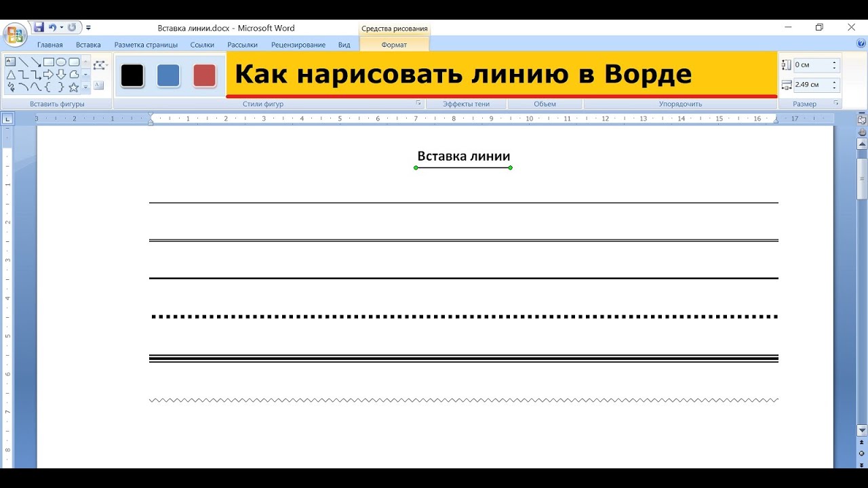Click the Эффекты тени group label
This screenshot has width=868, height=488.
(x=466, y=104)
